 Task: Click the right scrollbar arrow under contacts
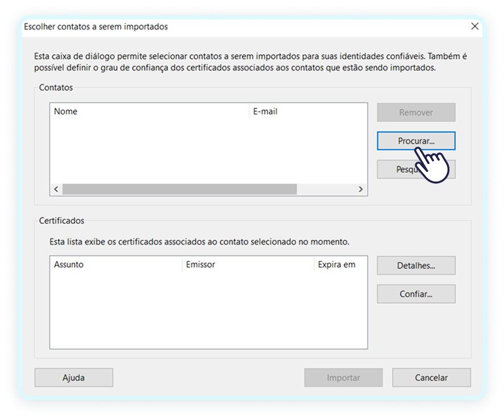361,189
